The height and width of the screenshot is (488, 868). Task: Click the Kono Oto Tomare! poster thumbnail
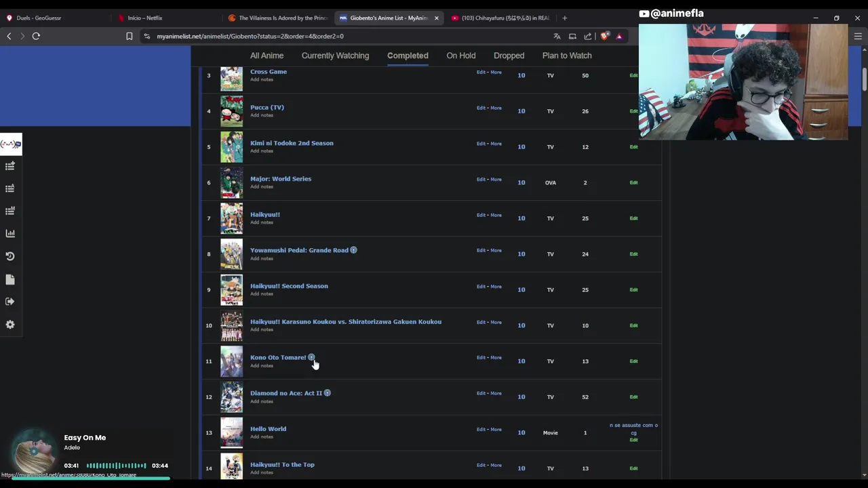231,361
